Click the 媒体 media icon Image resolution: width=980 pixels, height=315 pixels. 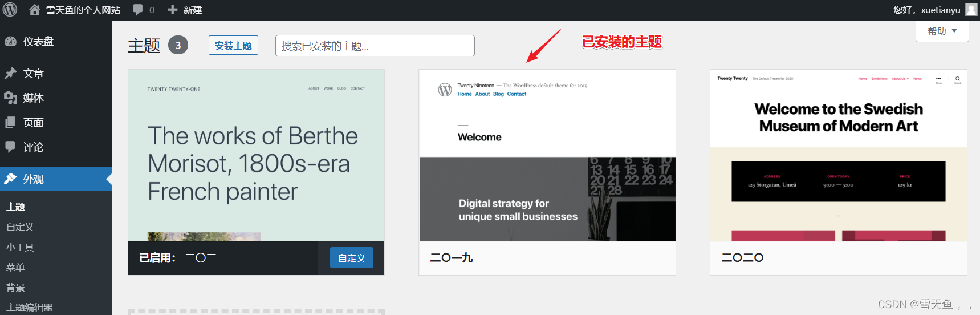point(10,98)
